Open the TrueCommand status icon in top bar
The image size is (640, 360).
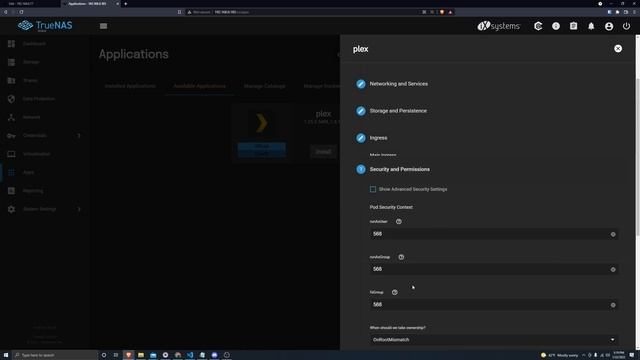point(538,26)
